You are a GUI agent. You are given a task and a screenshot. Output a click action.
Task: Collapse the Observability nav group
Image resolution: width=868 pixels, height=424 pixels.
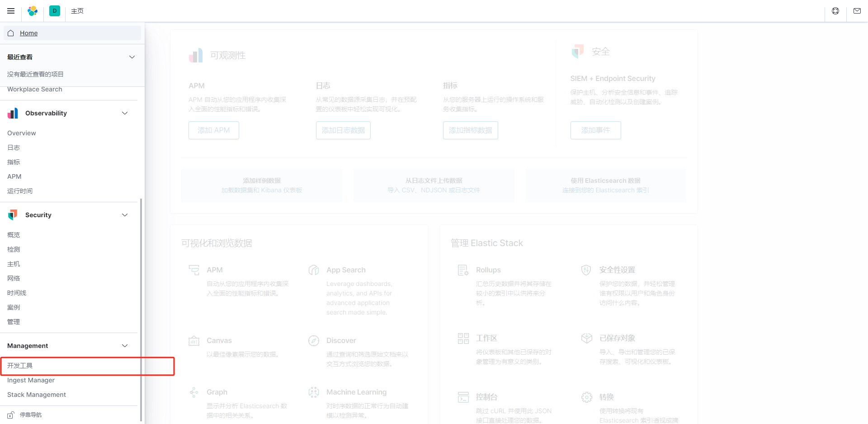125,113
